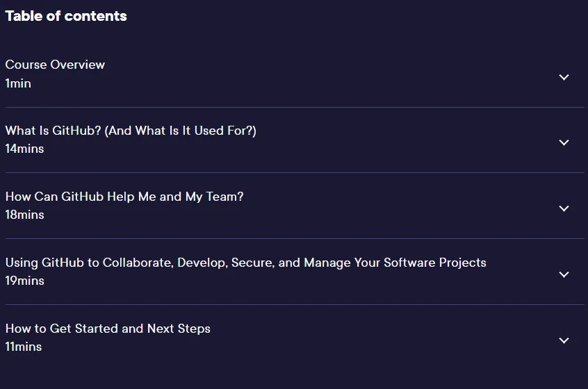588x389 pixels.
Task: Click the 1min duration label
Action: click(18, 83)
